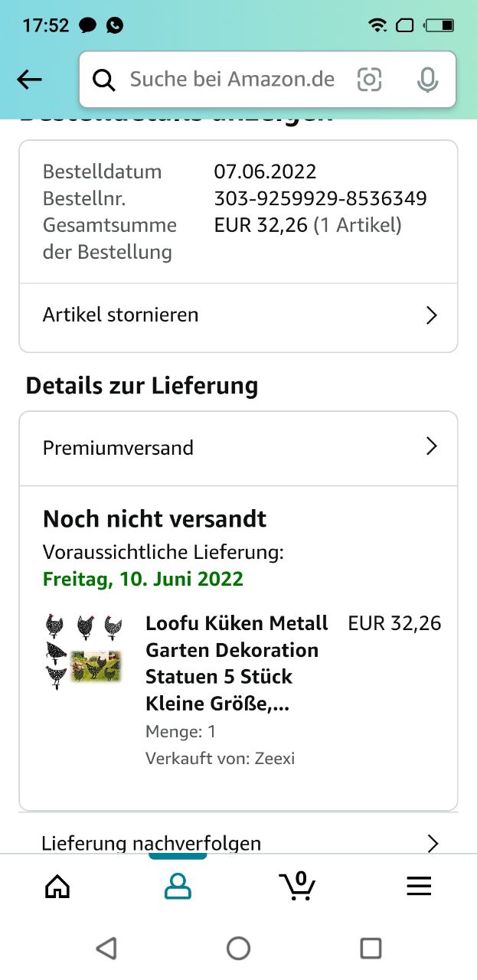Open Loofu Küken Metall product title
The image size is (477, 980).
[x=237, y=663]
